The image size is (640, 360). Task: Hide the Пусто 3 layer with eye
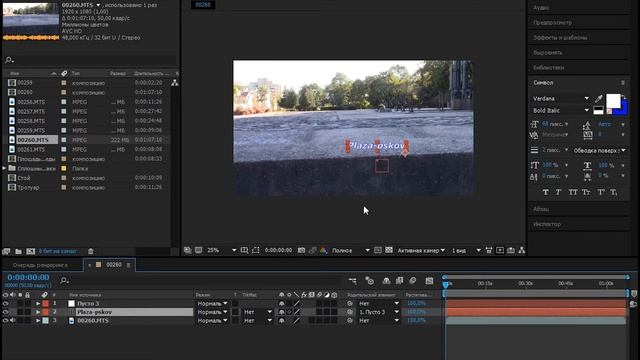click(x=5, y=303)
